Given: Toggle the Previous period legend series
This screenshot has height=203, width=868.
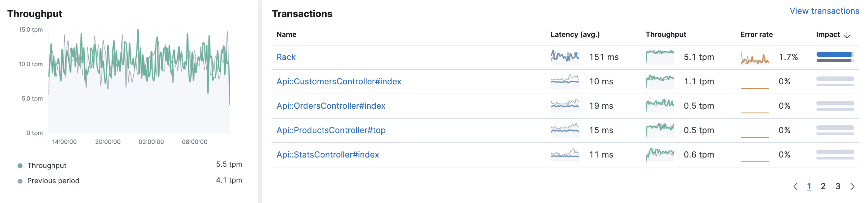Looking at the screenshot, I should tap(53, 181).
